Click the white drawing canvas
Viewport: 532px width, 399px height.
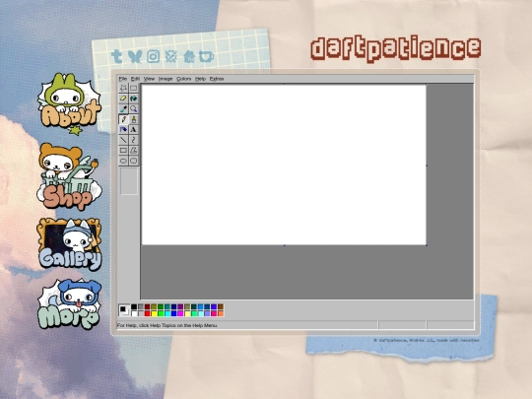coord(284,165)
